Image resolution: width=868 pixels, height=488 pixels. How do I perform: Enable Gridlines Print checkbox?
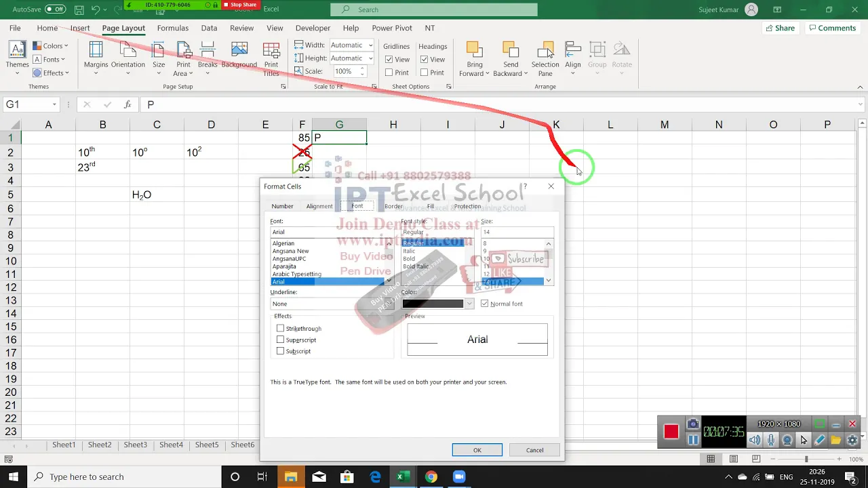(x=389, y=73)
